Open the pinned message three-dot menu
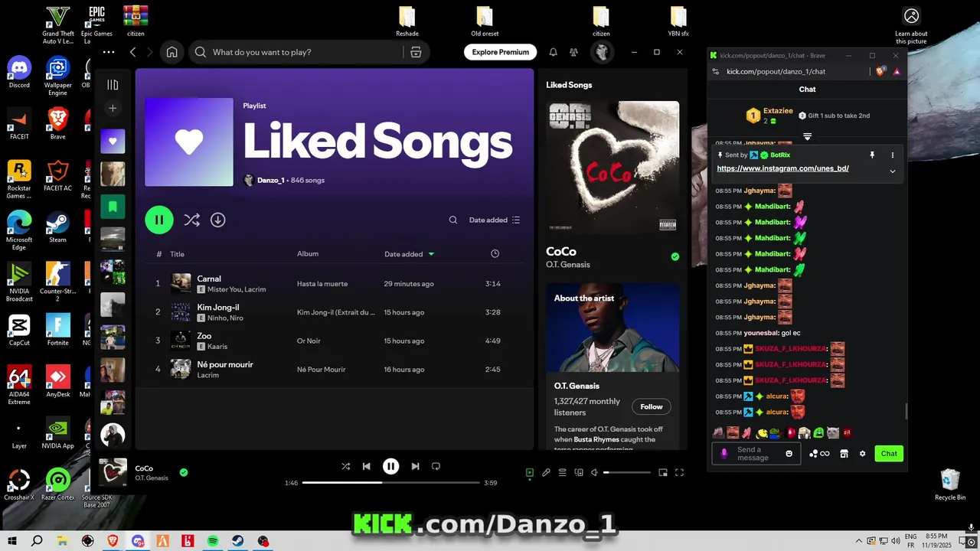The width and height of the screenshot is (980, 551). [892, 155]
